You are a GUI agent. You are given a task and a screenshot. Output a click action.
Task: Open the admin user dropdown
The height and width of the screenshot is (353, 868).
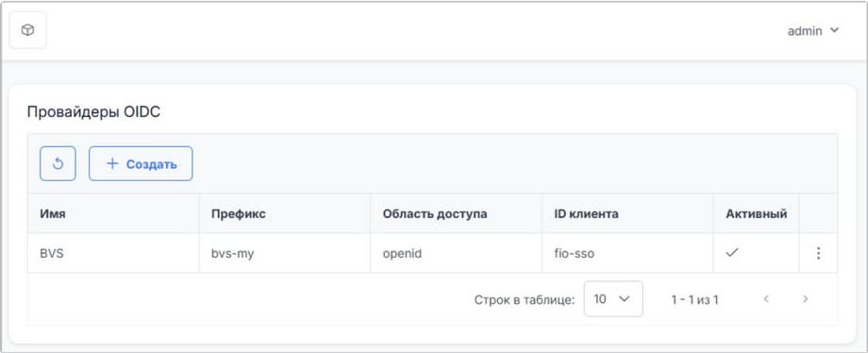(813, 31)
